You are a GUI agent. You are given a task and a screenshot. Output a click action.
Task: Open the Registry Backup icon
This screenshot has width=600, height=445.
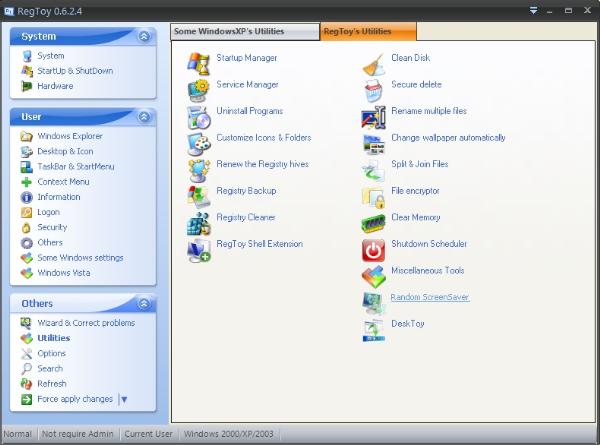point(198,196)
